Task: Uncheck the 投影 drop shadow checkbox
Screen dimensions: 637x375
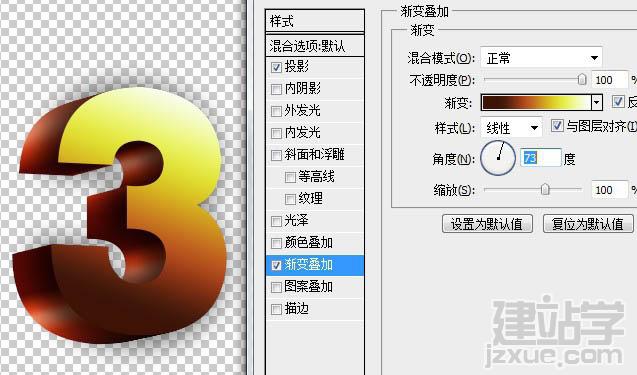Action: [276, 67]
